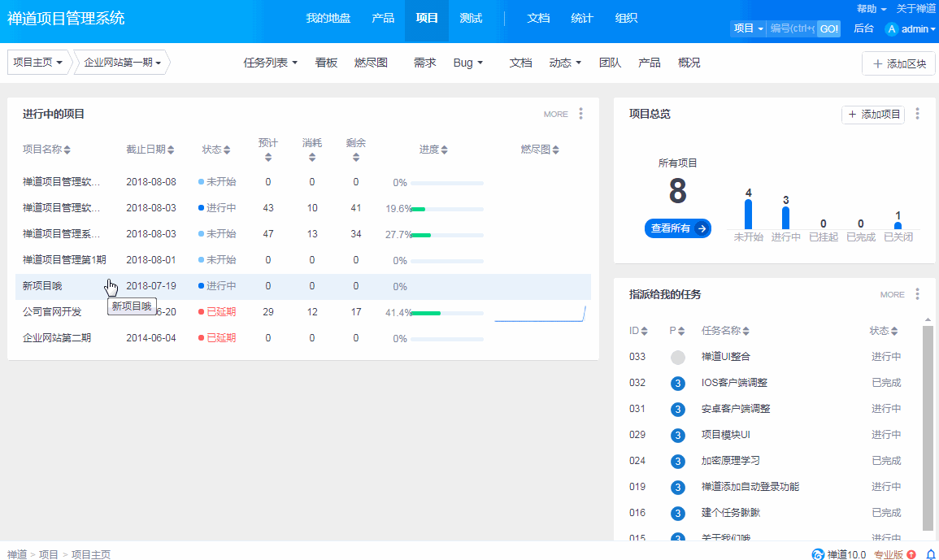Image resolution: width=939 pixels, height=560 pixels.
Task: Open the 指派给我的任务 block's three-dot menu
Action: 917,294
